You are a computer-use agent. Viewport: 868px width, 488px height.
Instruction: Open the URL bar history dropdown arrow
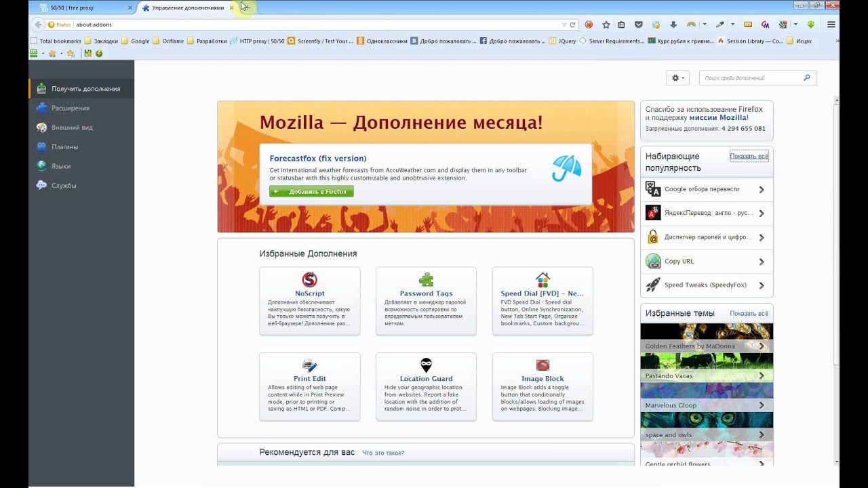(564, 24)
